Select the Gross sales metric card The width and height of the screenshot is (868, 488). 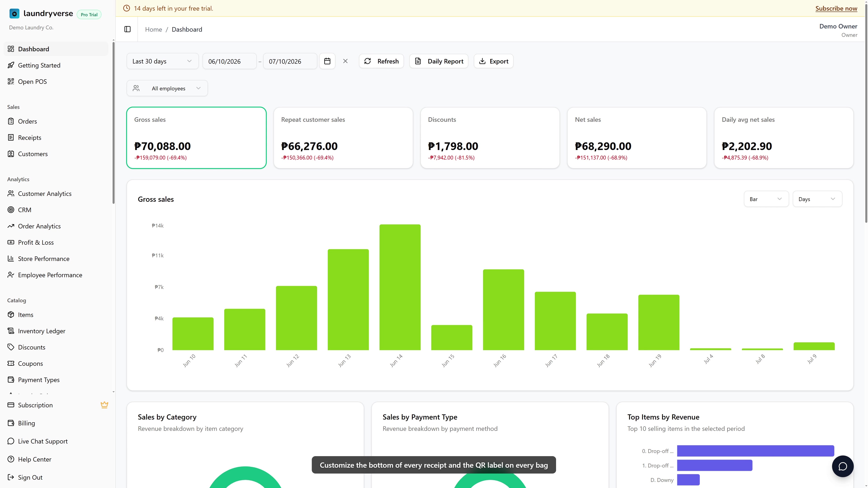[x=196, y=138]
